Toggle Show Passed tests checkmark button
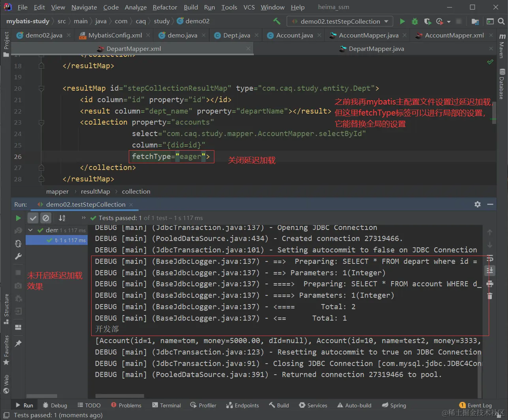 tap(33, 218)
